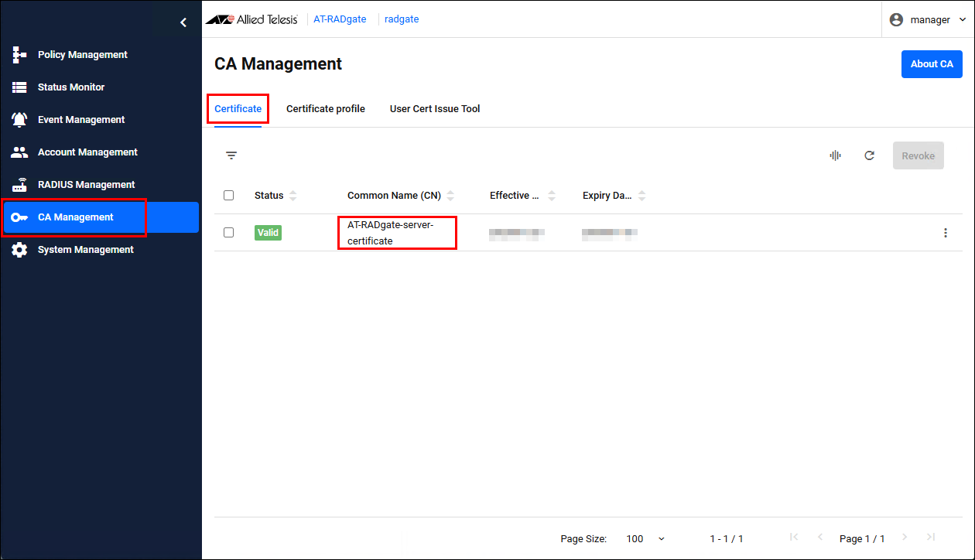
Task: Click the RADIUS Management router icon
Action: coord(19,185)
